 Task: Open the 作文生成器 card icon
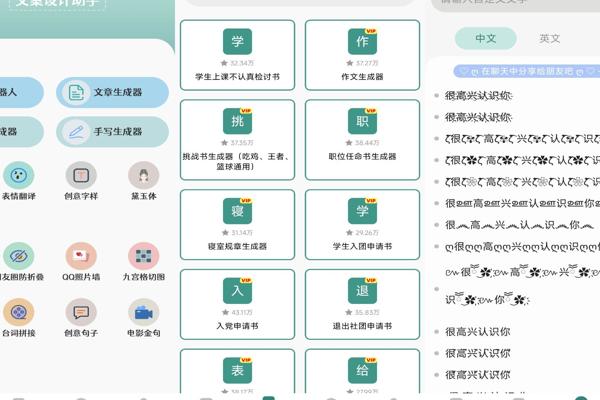pyautogui.click(x=362, y=41)
